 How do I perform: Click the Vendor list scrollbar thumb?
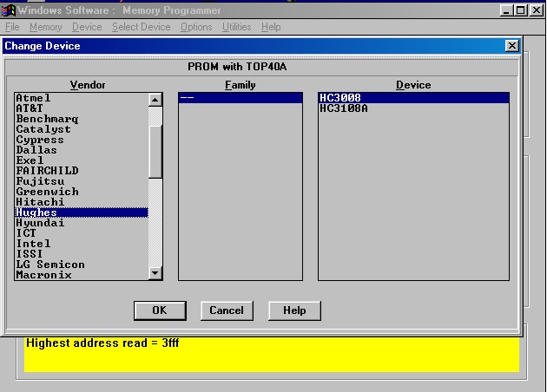155,152
